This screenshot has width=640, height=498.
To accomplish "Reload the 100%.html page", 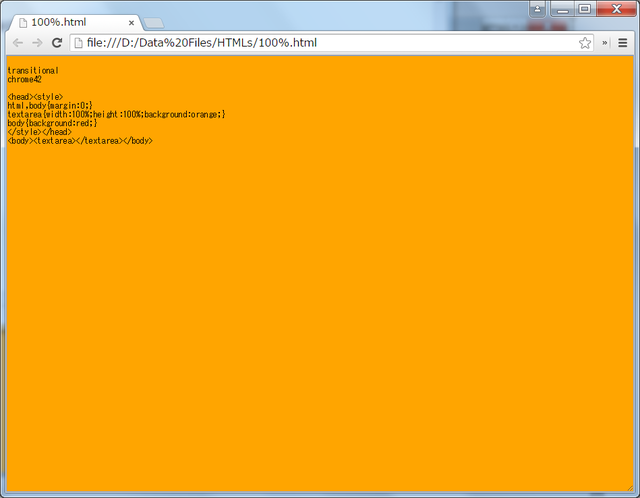I will [x=57, y=43].
